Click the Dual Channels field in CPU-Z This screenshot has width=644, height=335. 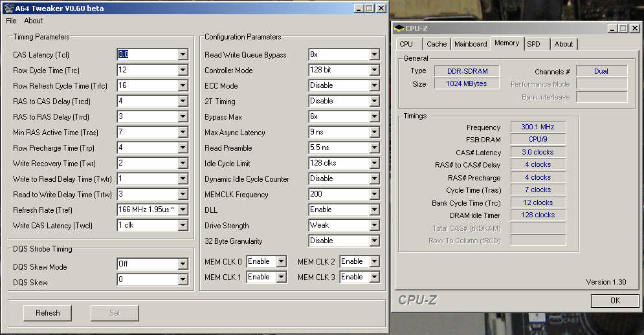[x=602, y=71]
